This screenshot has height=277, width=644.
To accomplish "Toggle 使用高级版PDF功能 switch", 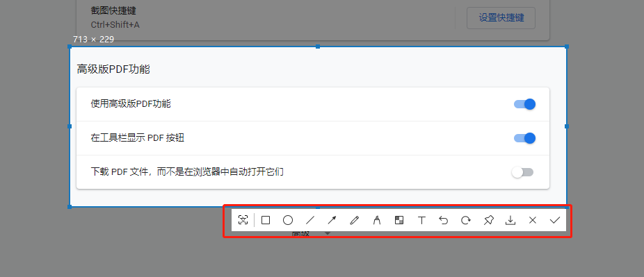I will click(x=524, y=104).
